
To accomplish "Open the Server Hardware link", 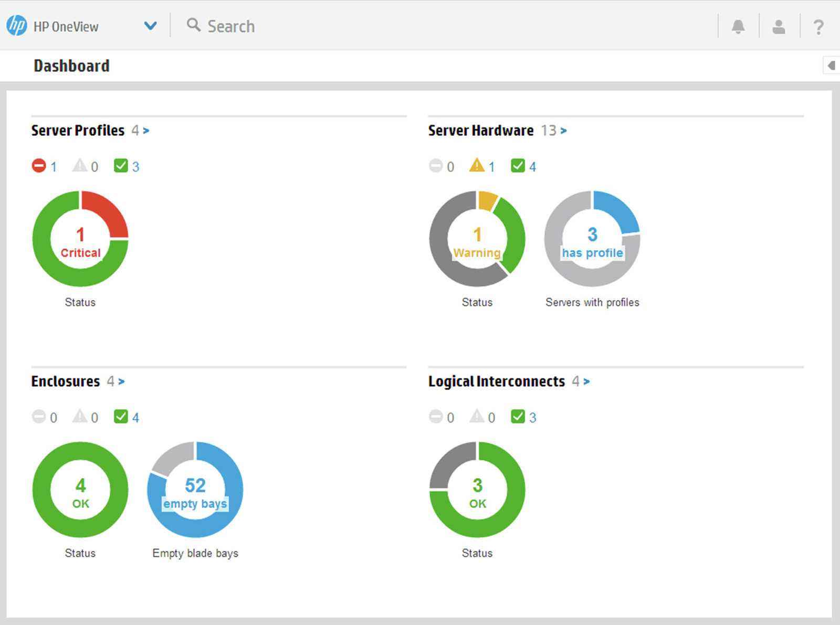I will (x=481, y=130).
